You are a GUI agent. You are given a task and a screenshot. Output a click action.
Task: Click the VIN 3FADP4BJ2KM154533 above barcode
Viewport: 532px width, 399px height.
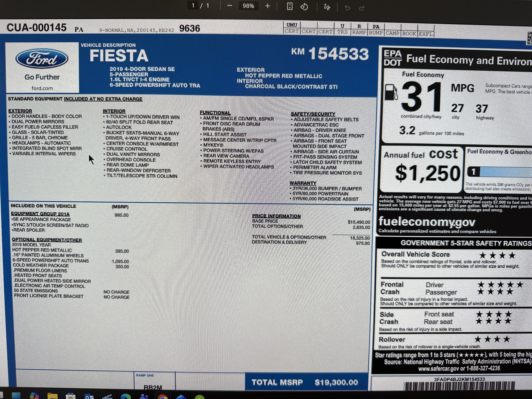[x=459, y=379]
